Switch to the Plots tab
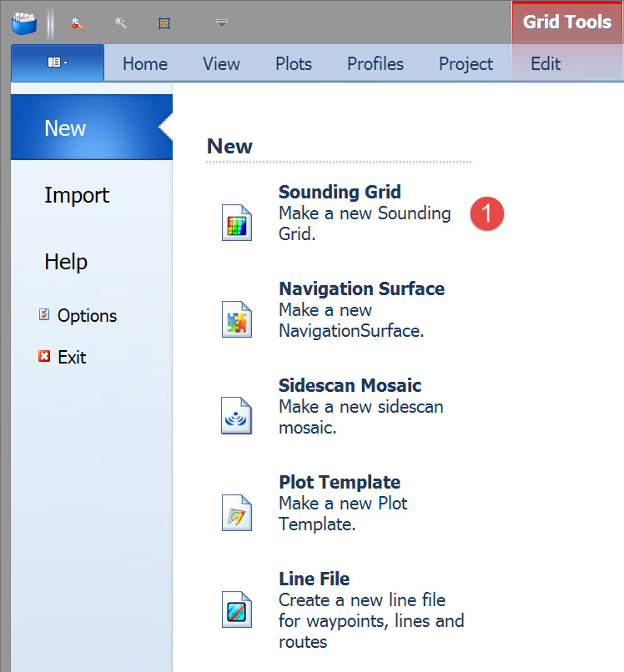This screenshot has height=672, width=624. click(x=294, y=63)
